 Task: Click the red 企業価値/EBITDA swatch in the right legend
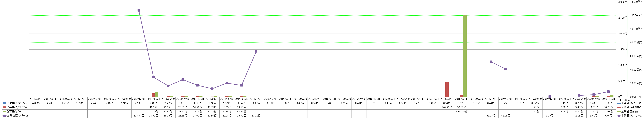[x=619, y=107]
